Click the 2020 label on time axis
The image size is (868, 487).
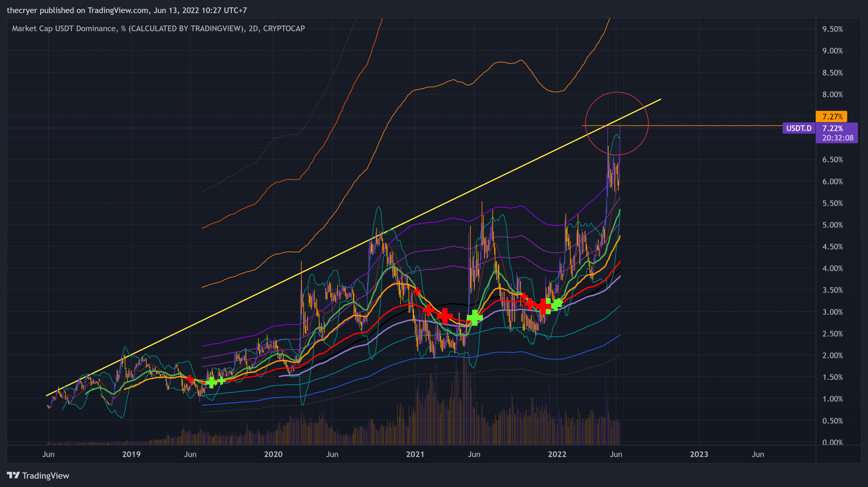pyautogui.click(x=273, y=454)
